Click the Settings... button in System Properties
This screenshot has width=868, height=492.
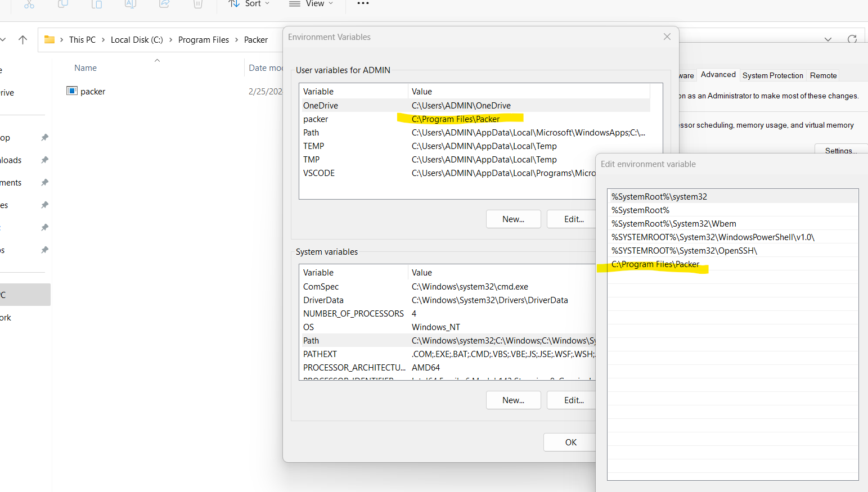[841, 150]
